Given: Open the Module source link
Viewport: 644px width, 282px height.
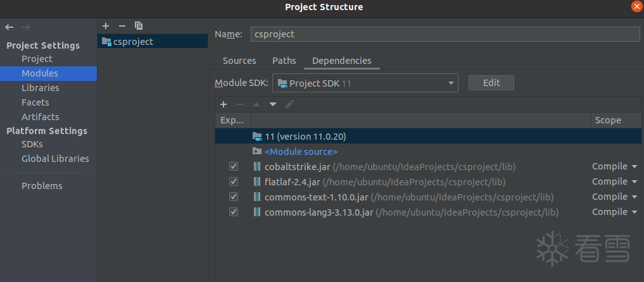Looking at the screenshot, I should click(301, 152).
